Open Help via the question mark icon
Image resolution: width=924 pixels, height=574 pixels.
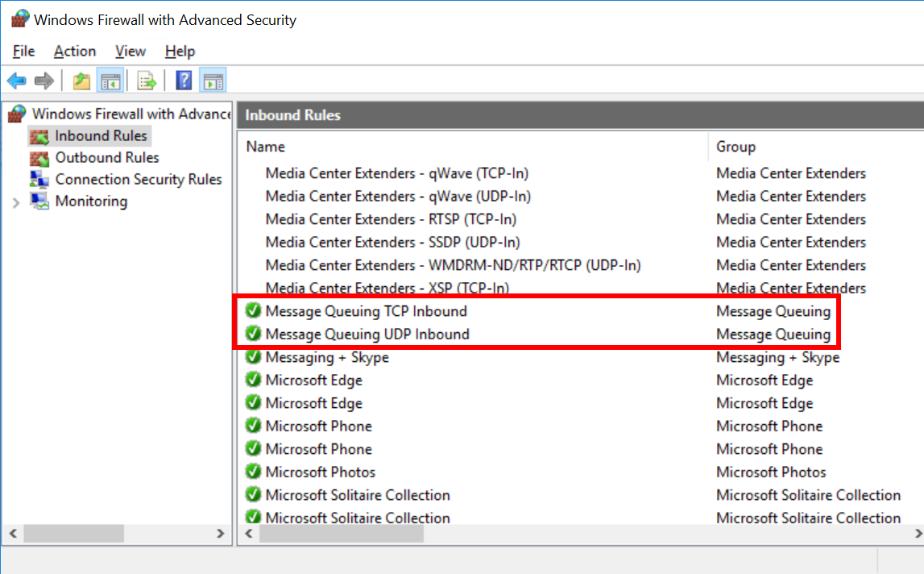point(184,81)
